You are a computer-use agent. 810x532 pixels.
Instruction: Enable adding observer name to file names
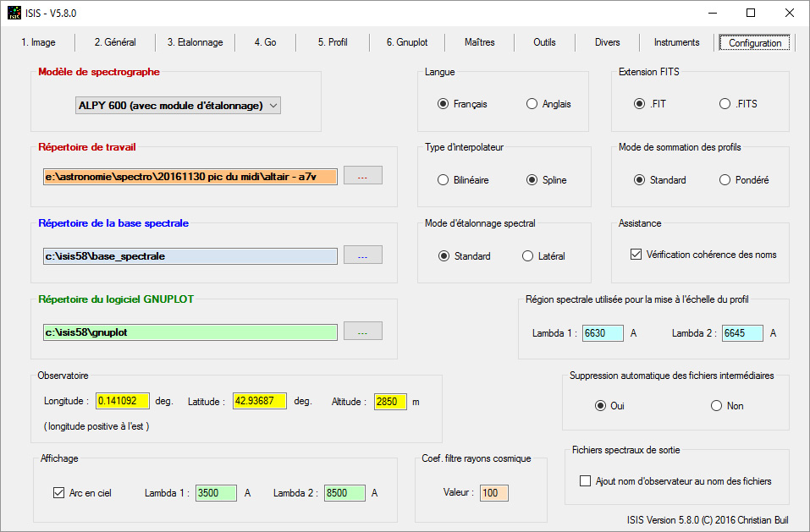point(585,481)
